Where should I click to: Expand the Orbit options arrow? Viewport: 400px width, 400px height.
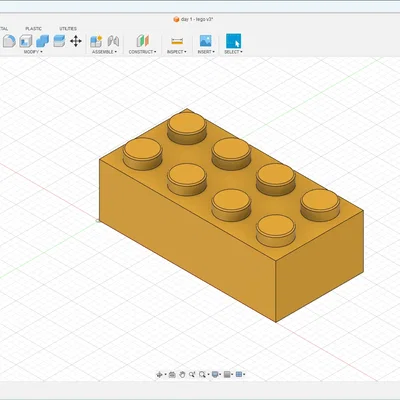165,375
